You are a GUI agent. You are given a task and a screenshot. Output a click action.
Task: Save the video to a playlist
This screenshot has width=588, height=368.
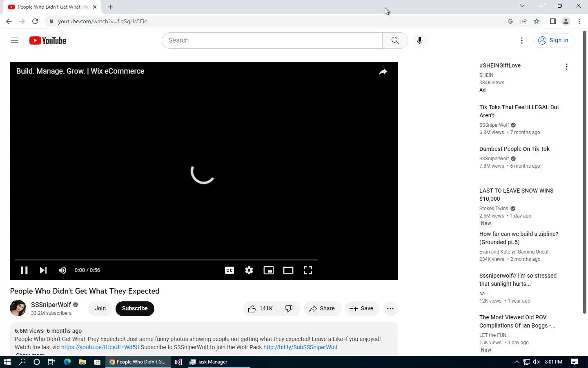pyautogui.click(x=362, y=309)
